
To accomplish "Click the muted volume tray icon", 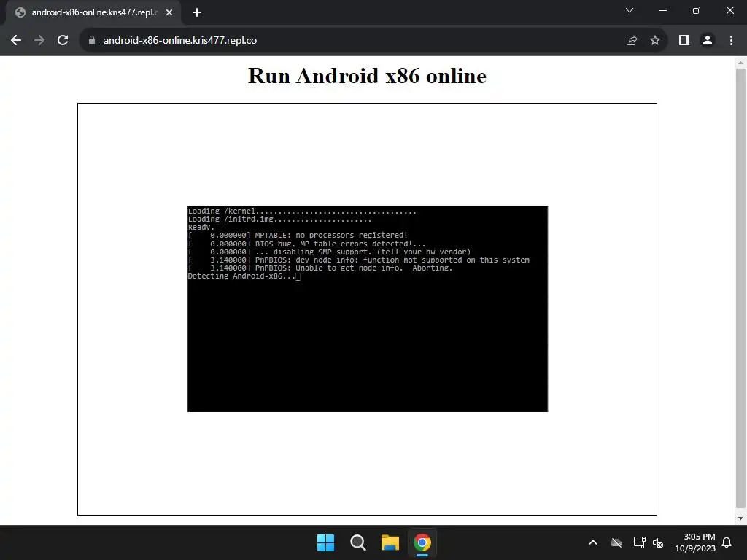I will click(x=658, y=542).
